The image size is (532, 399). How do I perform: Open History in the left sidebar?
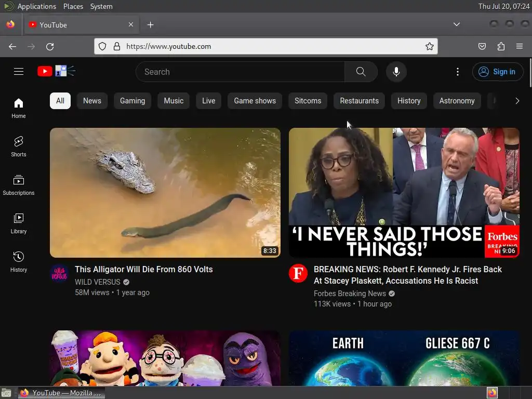(19, 262)
